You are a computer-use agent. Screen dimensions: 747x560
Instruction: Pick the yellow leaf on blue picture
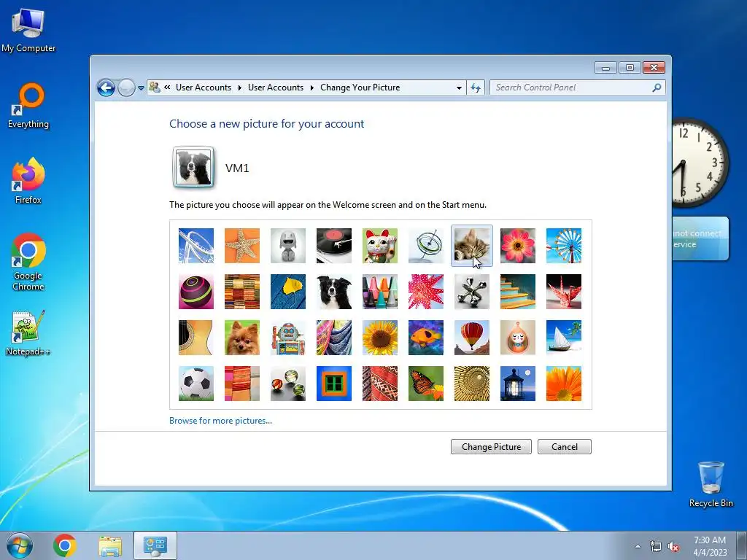[288, 292]
